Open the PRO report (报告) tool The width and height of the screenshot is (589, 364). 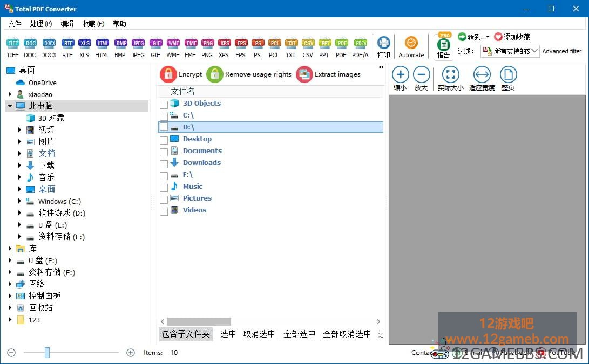click(444, 46)
